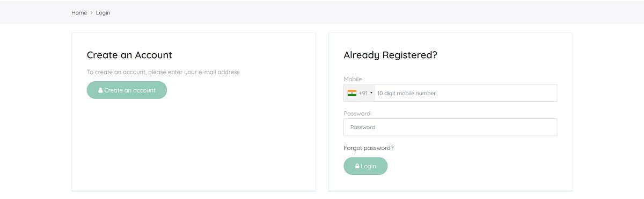Click the Already Registered? heading

390,55
